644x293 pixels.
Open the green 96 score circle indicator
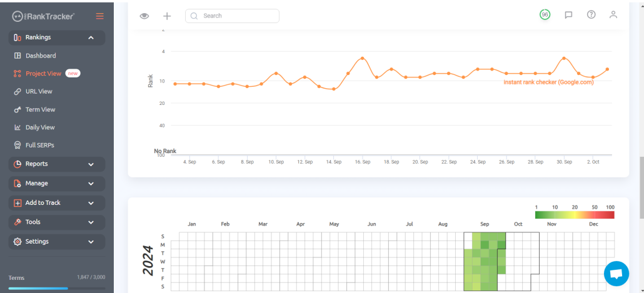tap(545, 15)
